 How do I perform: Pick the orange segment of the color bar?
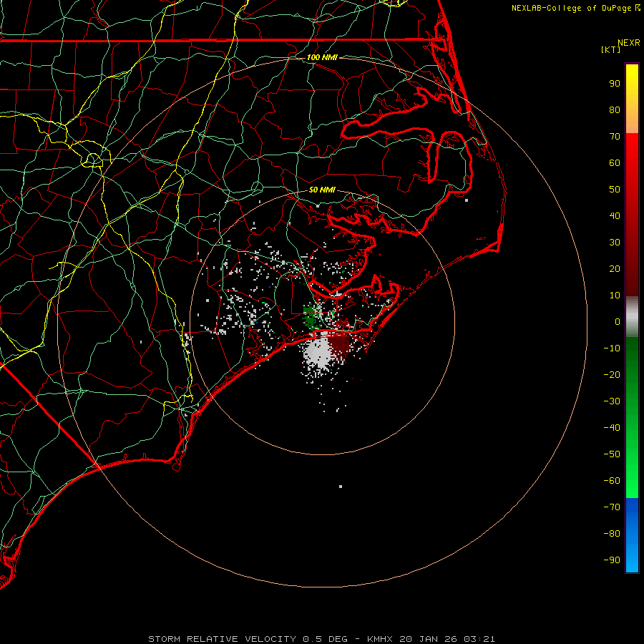(x=632, y=119)
